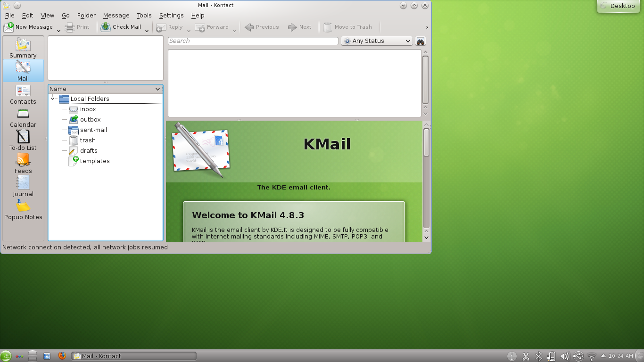Open the View menu
This screenshot has width=644, height=362.
(x=47, y=16)
